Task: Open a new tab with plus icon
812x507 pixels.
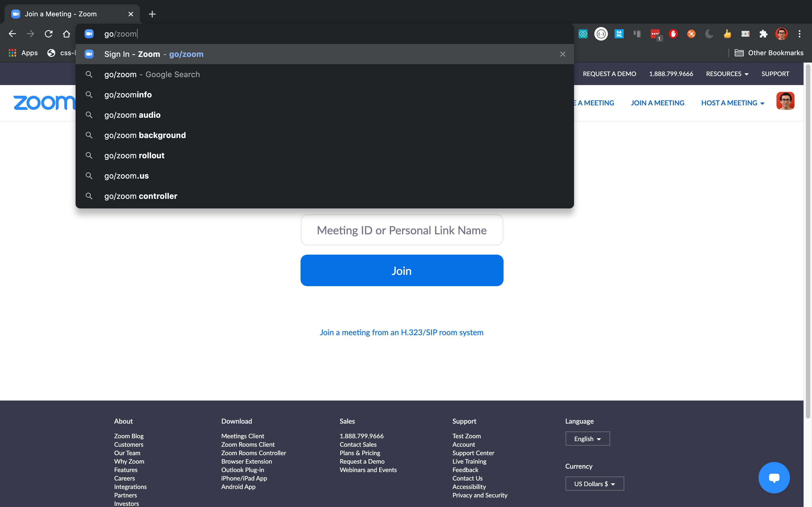Action: pos(152,14)
